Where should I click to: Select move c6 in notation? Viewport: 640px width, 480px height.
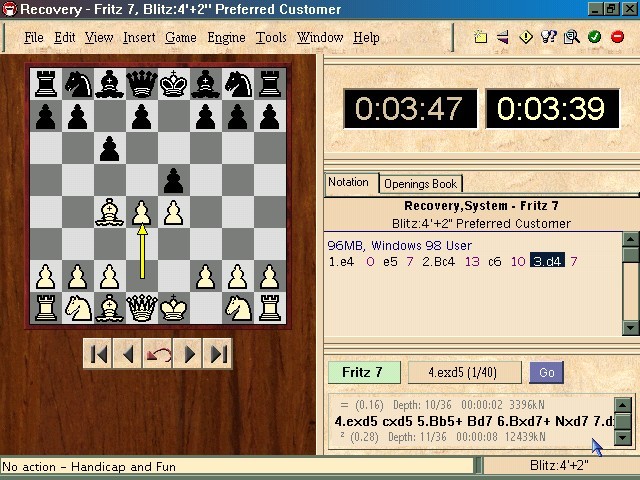click(495, 262)
